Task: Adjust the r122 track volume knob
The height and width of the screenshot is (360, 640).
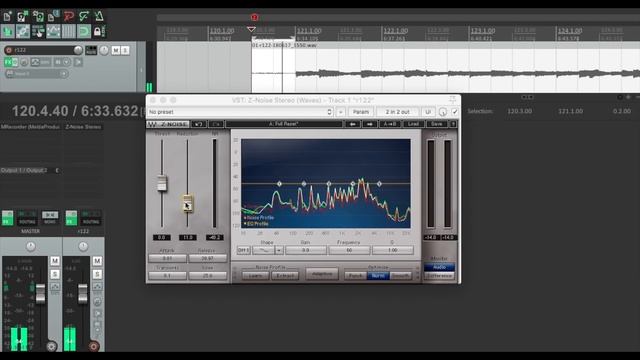Action: [78, 50]
